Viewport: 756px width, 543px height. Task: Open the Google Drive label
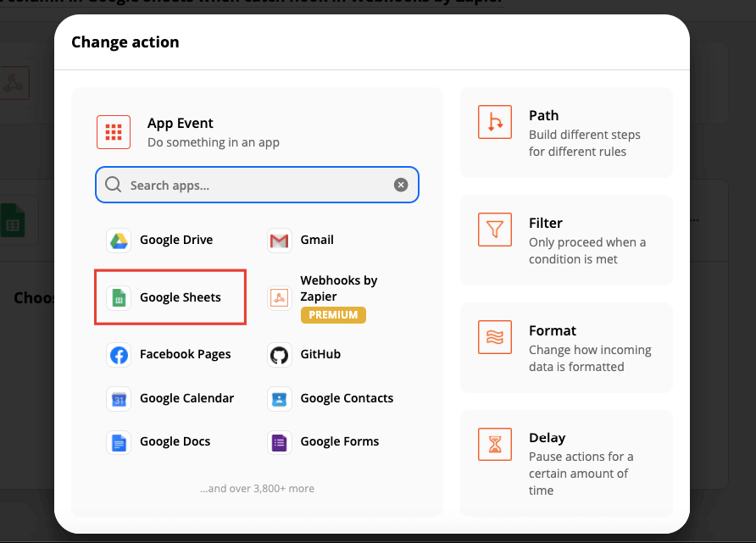point(176,240)
